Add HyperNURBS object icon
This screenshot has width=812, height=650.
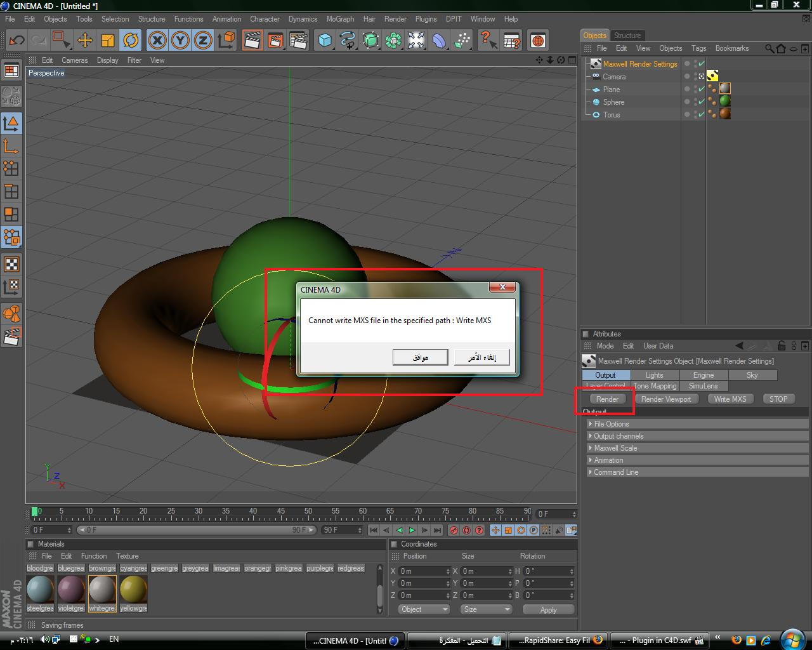370,41
